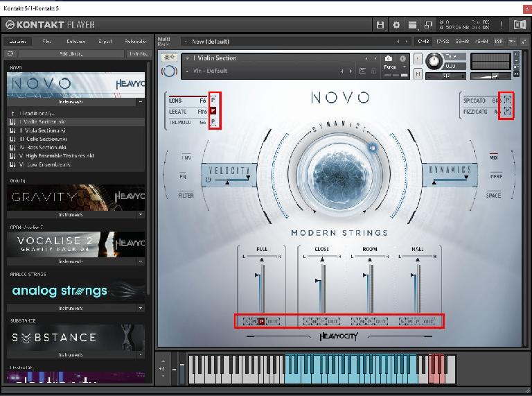Click the Instr Nav button

[x=139, y=53]
